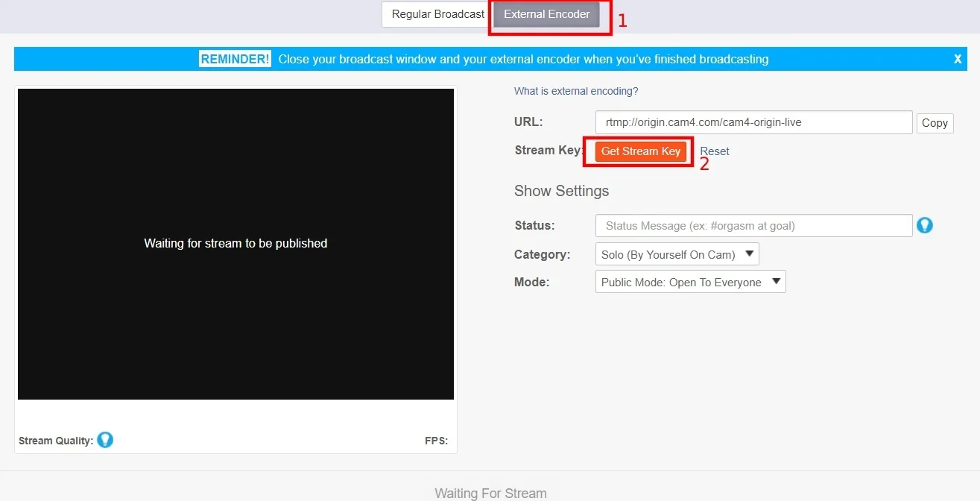Select the External Encoder tab
Image resolution: width=980 pixels, height=501 pixels.
click(x=546, y=14)
